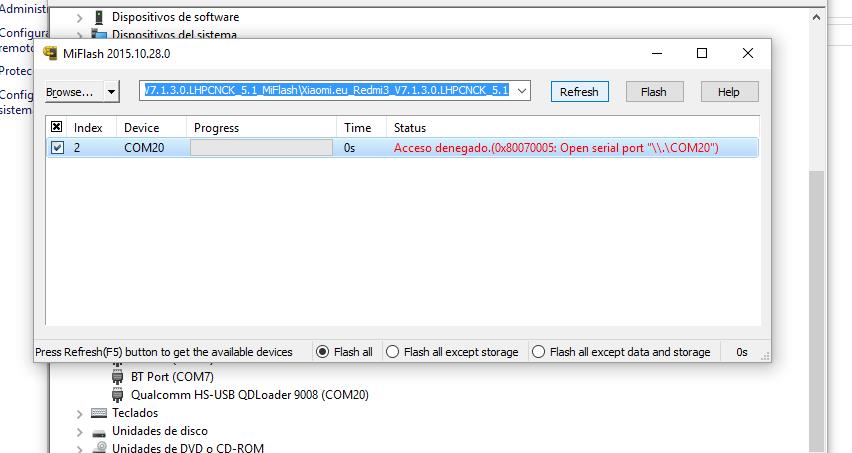
Task: Select 'BT Port (COM7)' in Device Manager
Action: [172, 376]
